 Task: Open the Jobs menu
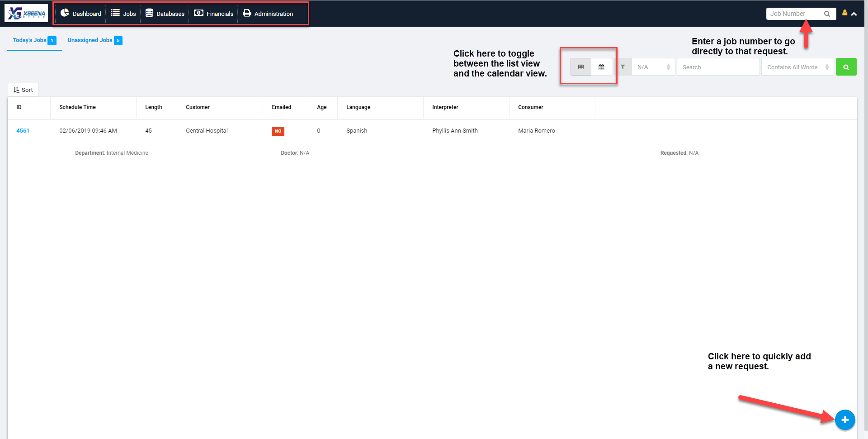click(123, 14)
